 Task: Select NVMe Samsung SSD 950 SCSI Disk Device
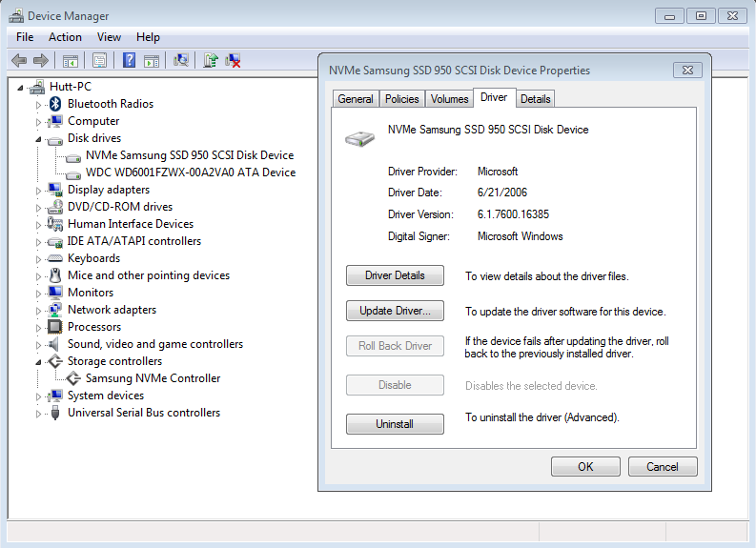tap(190, 155)
